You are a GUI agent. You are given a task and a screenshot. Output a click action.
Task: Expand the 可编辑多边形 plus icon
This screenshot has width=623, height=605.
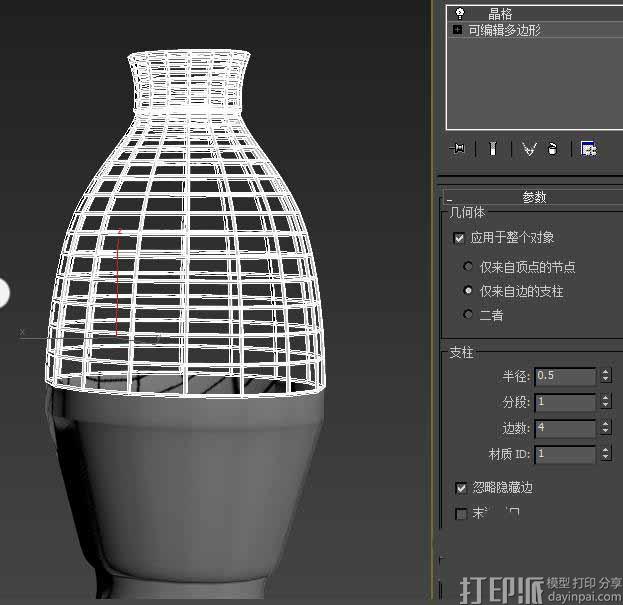click(458, 30)
